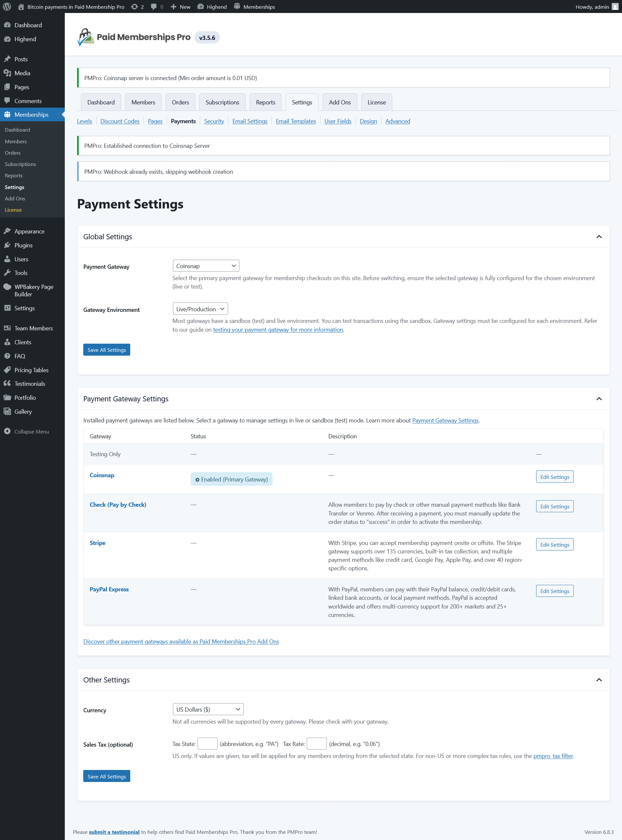The width and height of the screenshot is (622, 840).
Task: Collapse the Global Settings section
Action: tap(599, 237)
